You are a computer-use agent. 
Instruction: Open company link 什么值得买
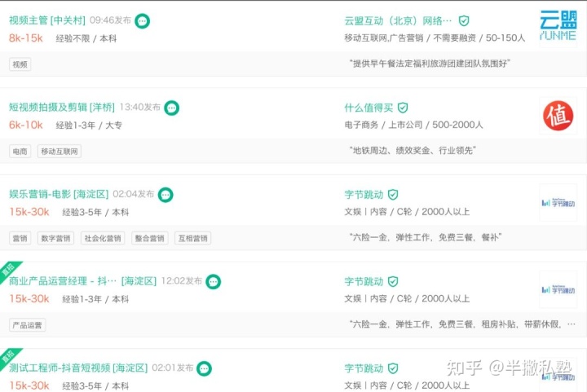[x=369, y=108]
